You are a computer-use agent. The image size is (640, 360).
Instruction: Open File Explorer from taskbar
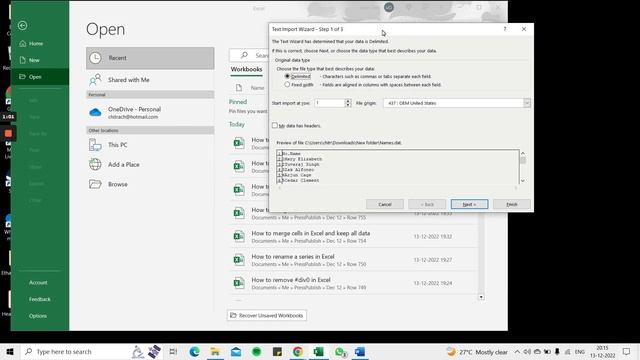215,352
